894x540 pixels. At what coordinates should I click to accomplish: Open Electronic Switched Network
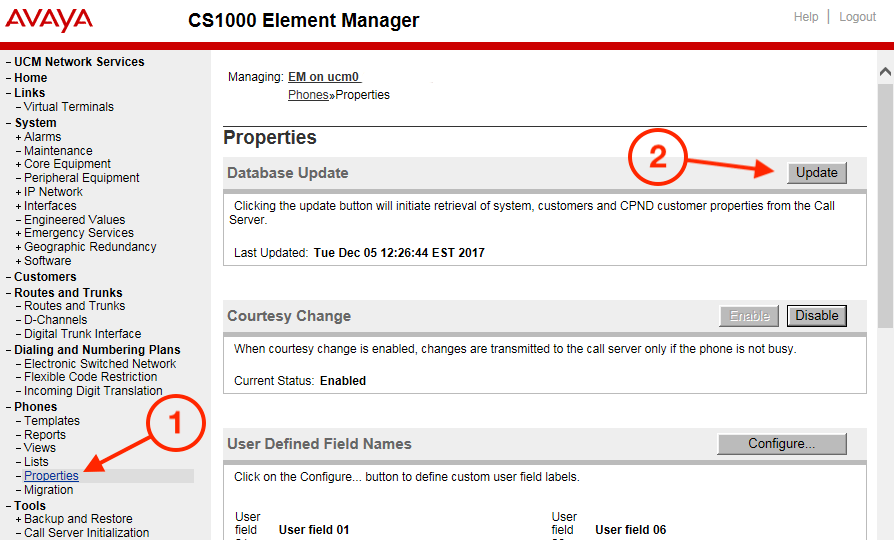(x=100, y=364)
